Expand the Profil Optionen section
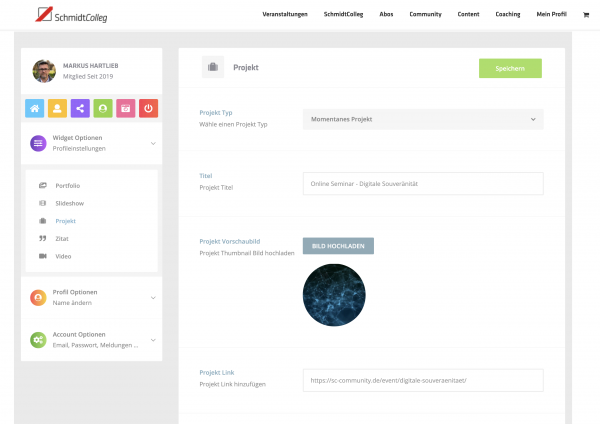The width and height of the screenshot is (600, 424). click(91, 297)
